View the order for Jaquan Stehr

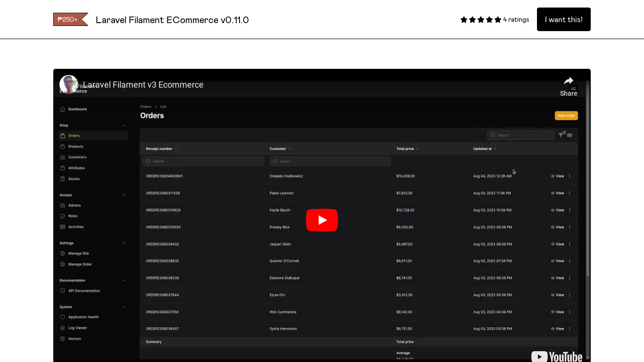click(558, 244)
